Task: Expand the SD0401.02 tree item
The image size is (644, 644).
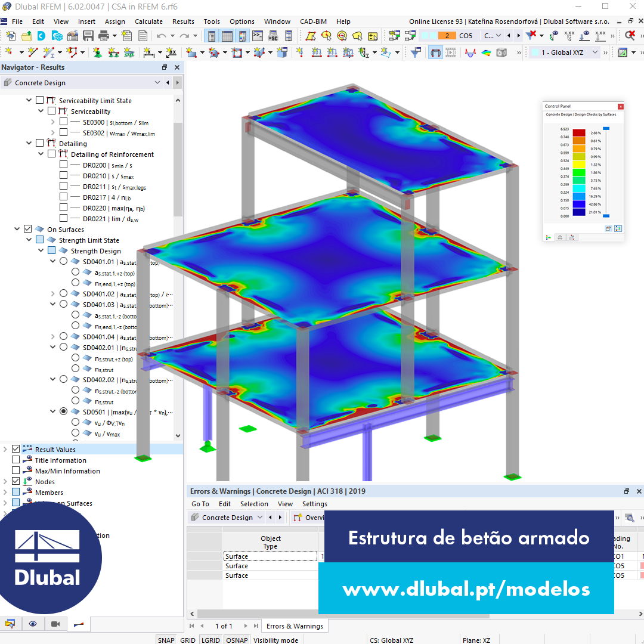Action: (x=52, y=293)
